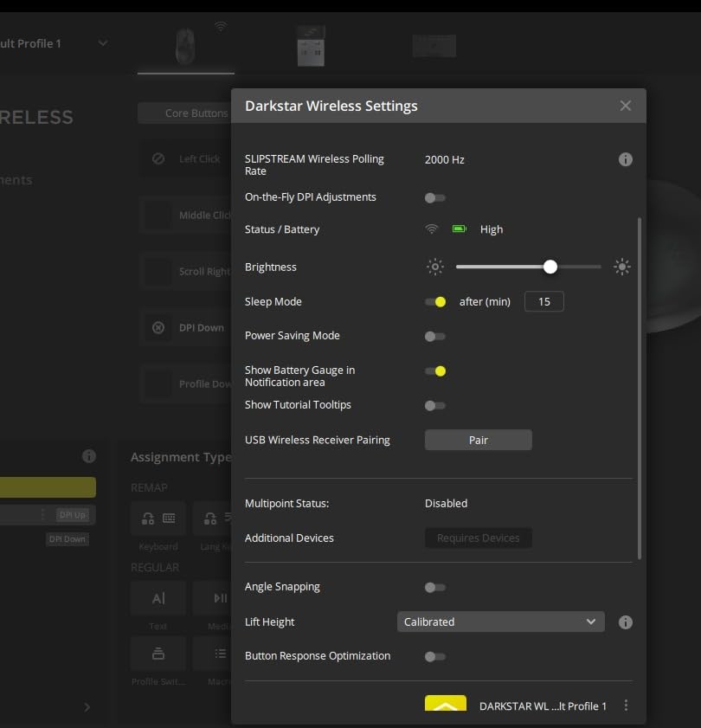Image resolution: width=701 pixels, height=728 pixels.
Task: Turn off Show Battery Gauge switch
Action: pyautogui.click(x=435, y=371)
